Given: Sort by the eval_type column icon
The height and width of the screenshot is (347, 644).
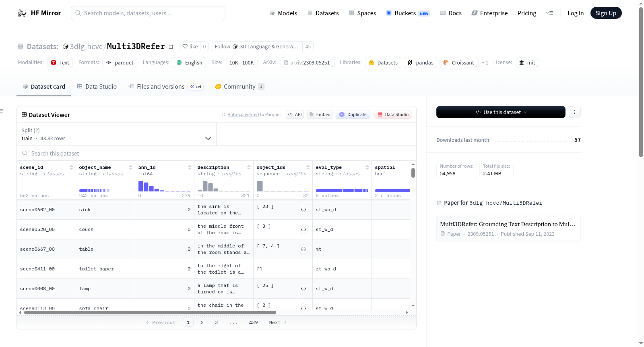Looking at the screenshot, I should click(x=367, y=167).
